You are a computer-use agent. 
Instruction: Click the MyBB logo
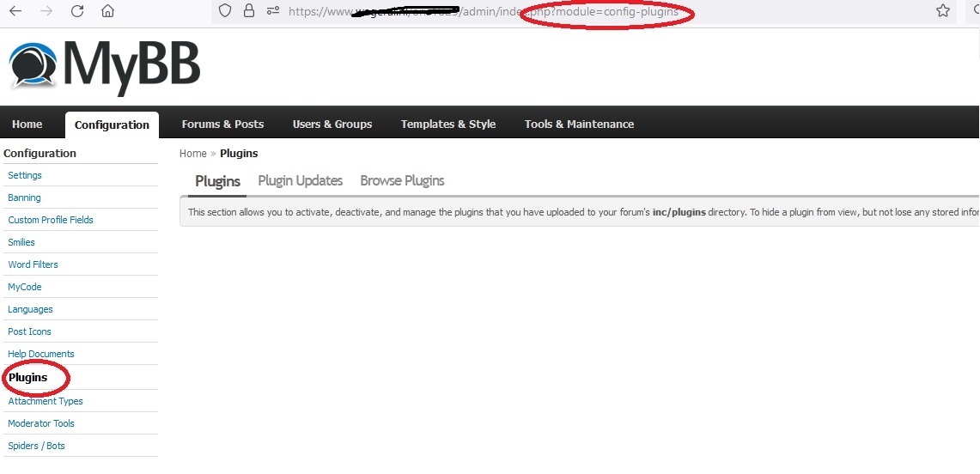(x=105, y=68)
